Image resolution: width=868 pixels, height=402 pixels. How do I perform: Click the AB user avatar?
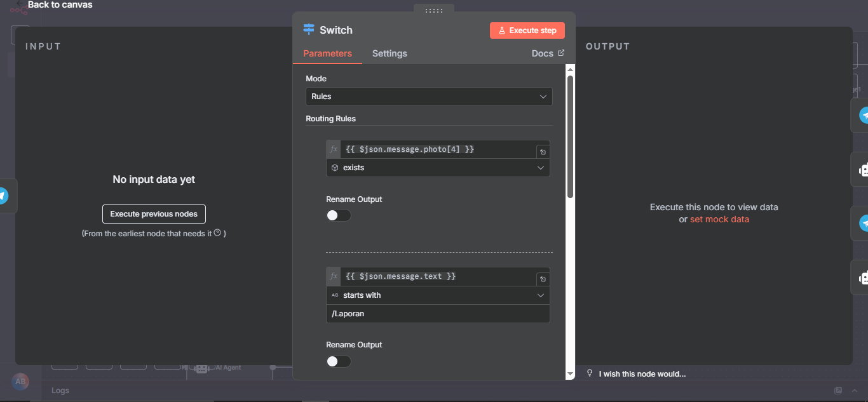tap(20, 381)
